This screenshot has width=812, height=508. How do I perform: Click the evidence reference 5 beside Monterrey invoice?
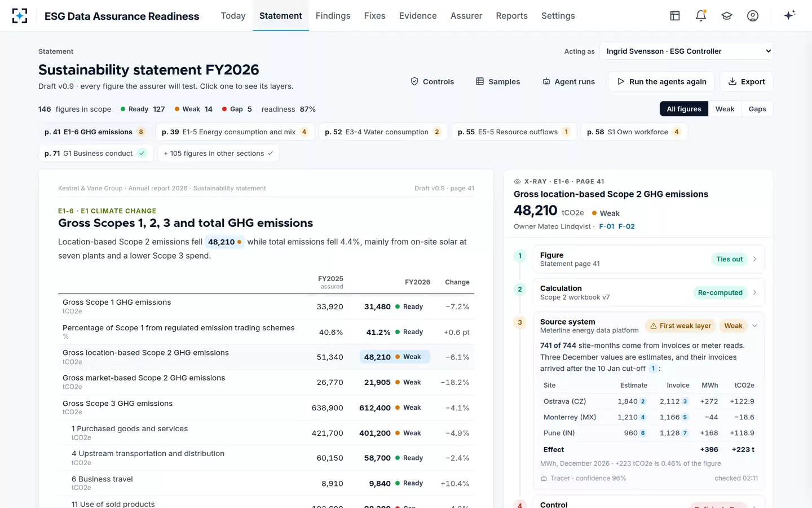[685, 417]
